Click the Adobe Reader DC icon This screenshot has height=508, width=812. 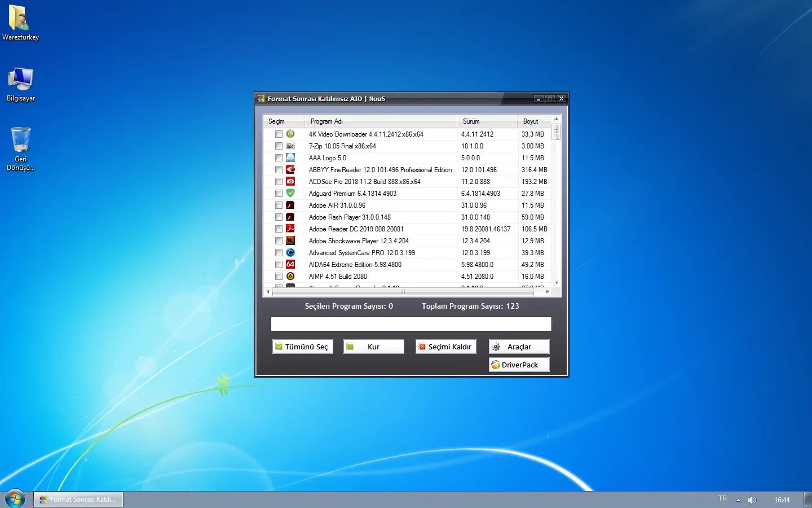point(290,229)
